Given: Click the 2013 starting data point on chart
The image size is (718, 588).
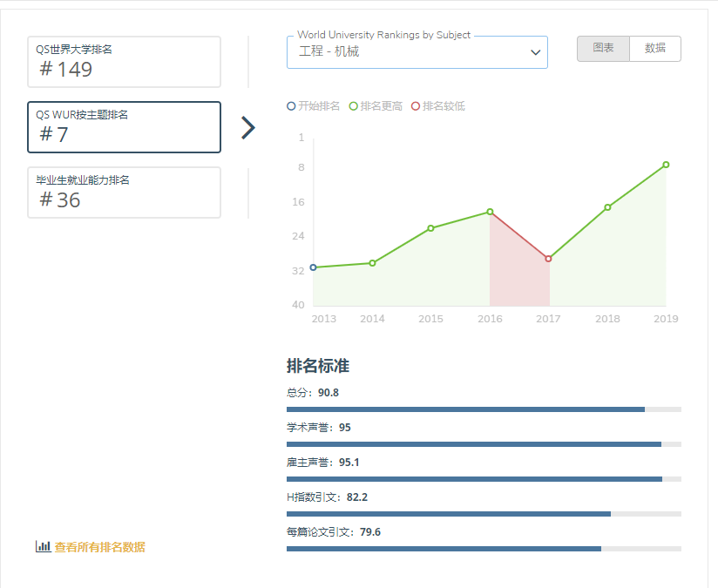Looking at the screenshot, I should [x=314, y=267].
